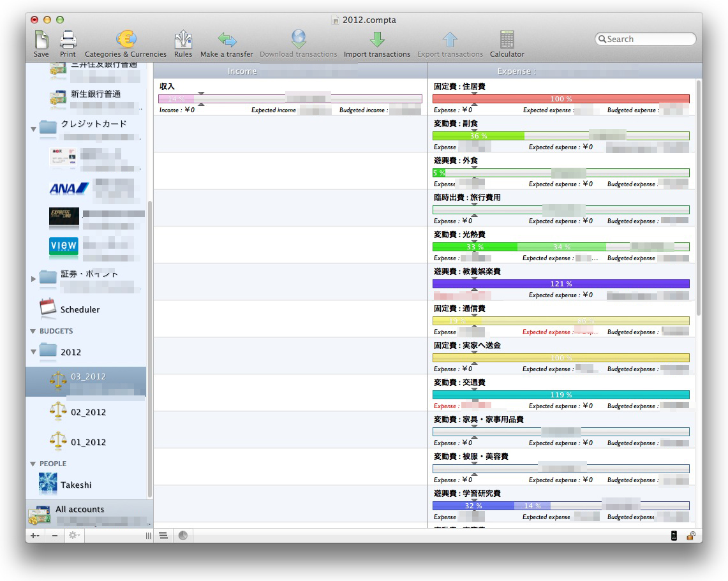Select the 01_2012 budget

tap(88, 442)
